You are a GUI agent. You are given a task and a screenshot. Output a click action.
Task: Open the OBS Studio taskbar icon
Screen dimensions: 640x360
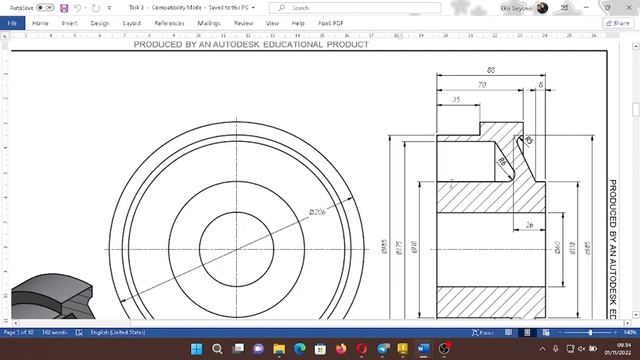pyautogui.click(x=444, y=349)
